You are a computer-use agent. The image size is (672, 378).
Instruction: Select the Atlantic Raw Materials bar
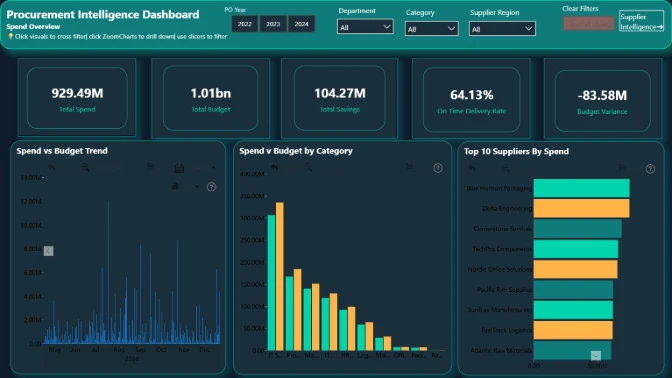[572, 351]
